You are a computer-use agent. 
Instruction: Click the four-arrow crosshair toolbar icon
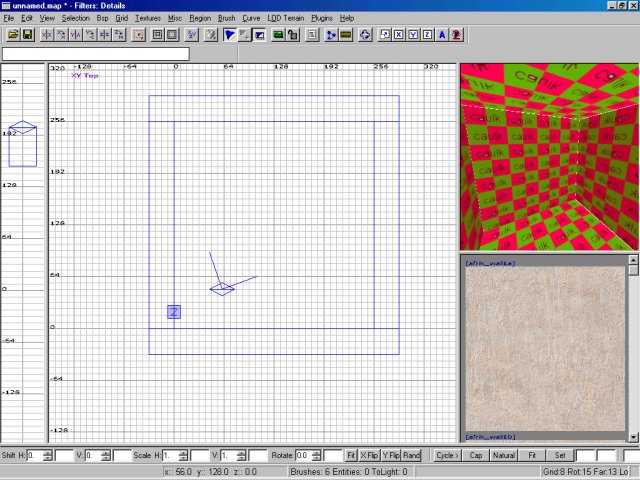click(x=365, y=34)
